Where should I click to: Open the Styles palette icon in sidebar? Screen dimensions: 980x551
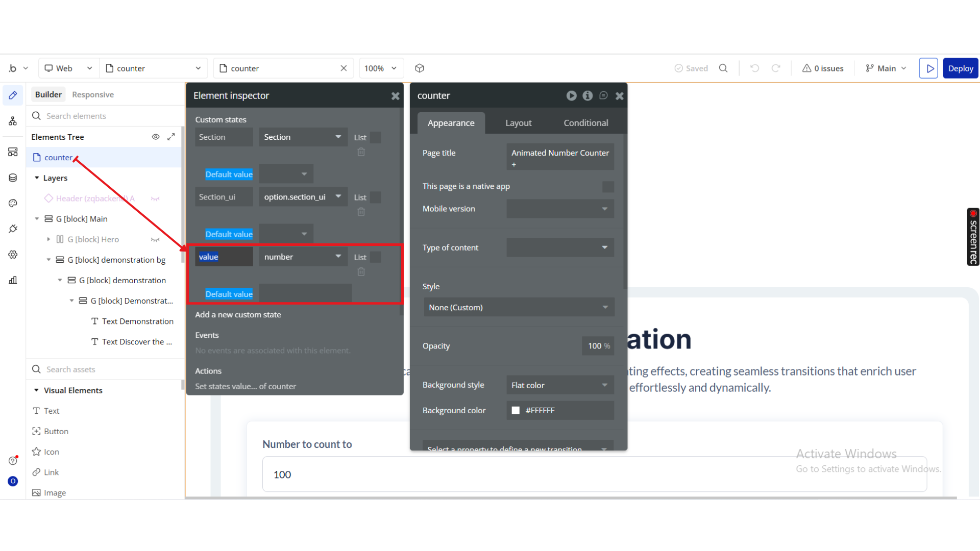(x=13, y=203)
